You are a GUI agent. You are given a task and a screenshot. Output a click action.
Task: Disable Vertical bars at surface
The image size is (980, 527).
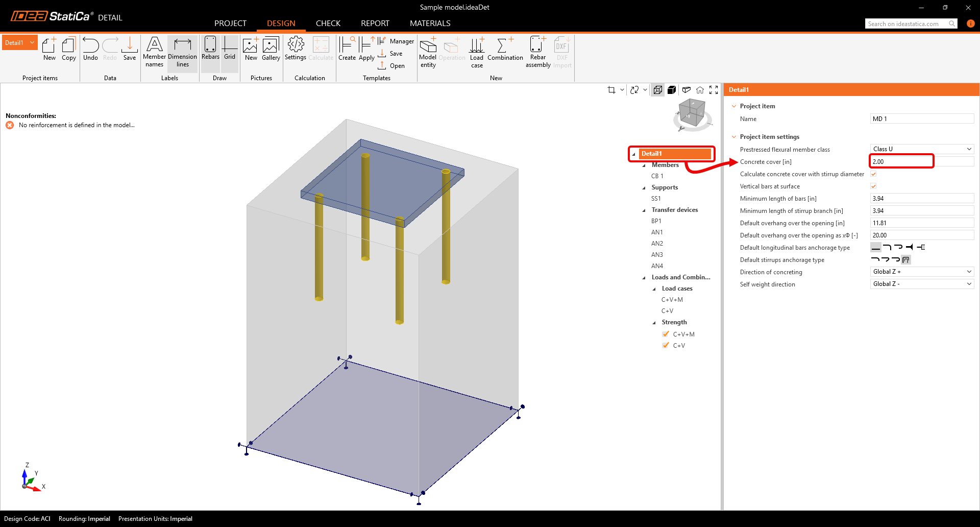point(873,186)
